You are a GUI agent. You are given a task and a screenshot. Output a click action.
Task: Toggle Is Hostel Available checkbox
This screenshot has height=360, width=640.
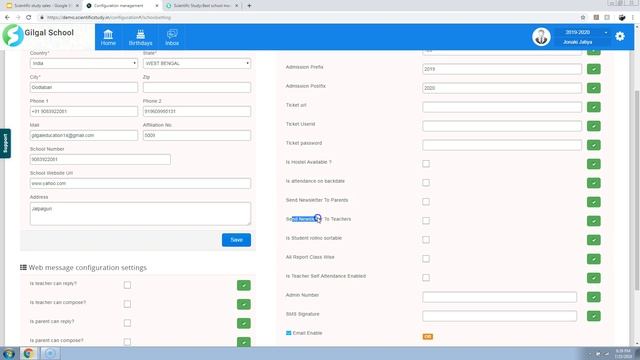(x=426, y=164)
